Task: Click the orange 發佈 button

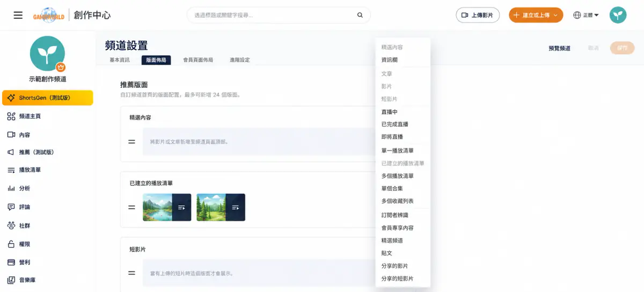Action: [x=621, y=48]
